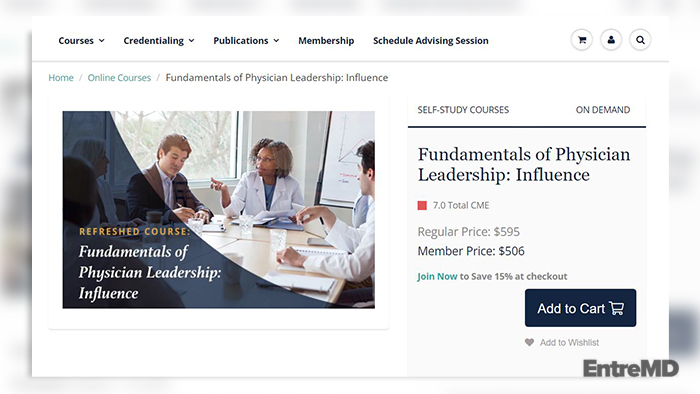Click the heart icon beside Add to Wishlist
Screen dimensions: 700x394
529,342
